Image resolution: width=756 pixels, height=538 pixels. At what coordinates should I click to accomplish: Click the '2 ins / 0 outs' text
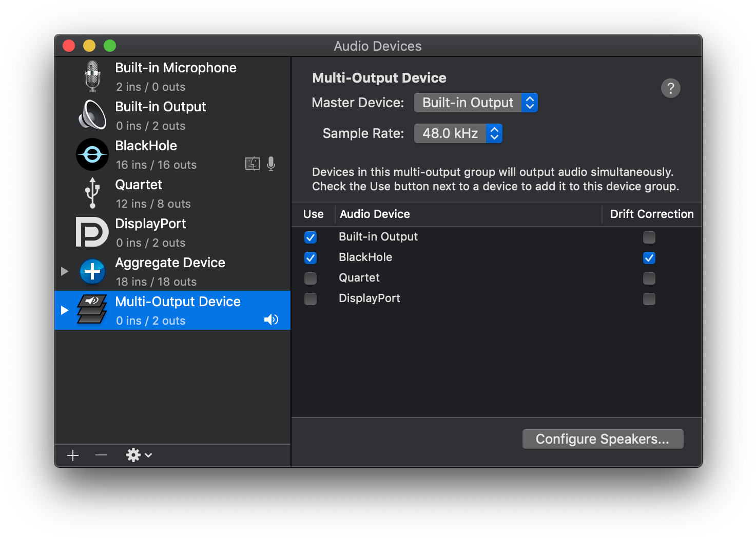coord(150,87)
